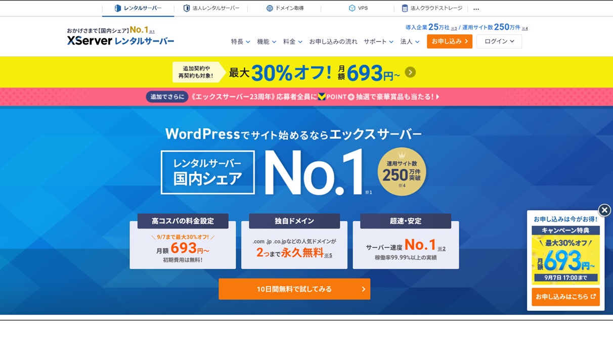
Task: Click the 稼働率99.99%以上の実績 text
Action: point(406,258)
